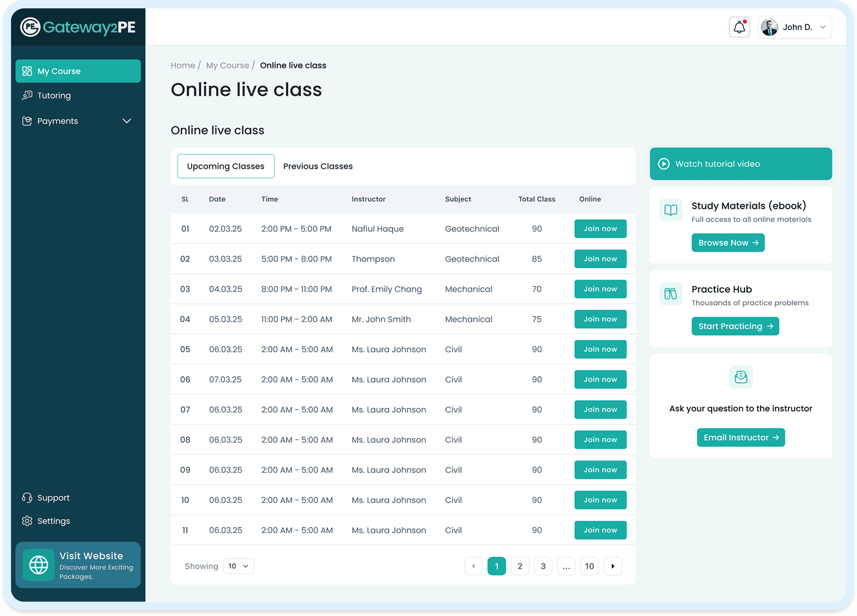Click the globe icon in Visit Website panel
Image resolution: width=857 pixels, height=616 pixels.
(x=38, y=565)
